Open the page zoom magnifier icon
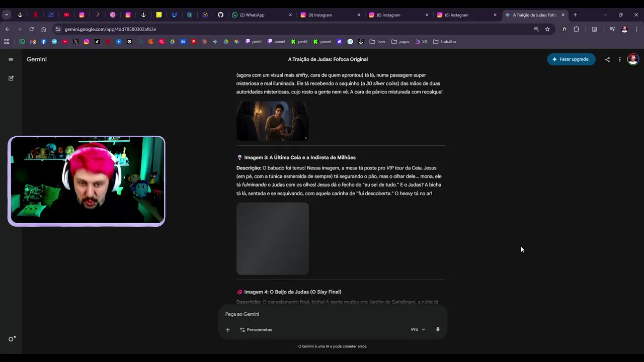The image size is (644, 362). click(x=536, y=29)
